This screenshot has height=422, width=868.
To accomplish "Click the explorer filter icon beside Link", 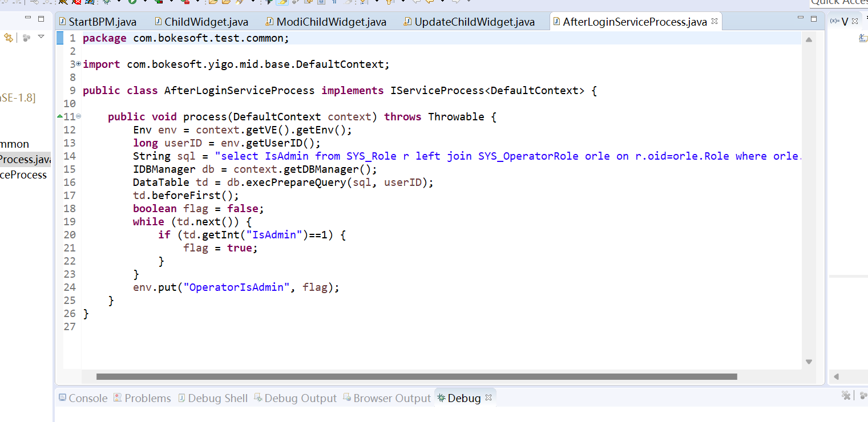I will (x=27, y=38).
